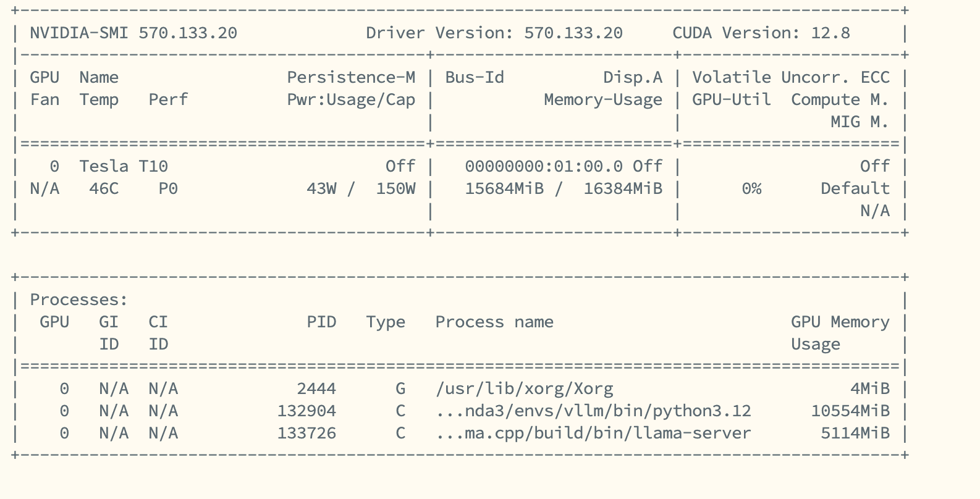Click the 'Off' value under Volatile Uncorr. ECC
The height and width of the screenshot is (499, 980).
point(875,166)
